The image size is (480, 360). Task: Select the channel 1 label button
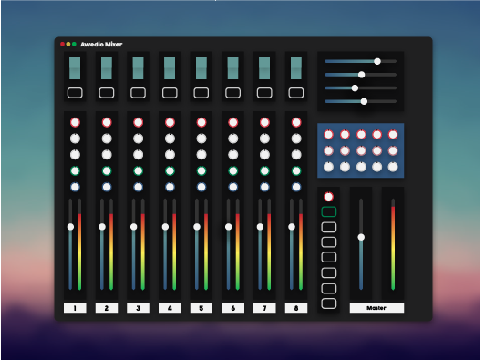point(75,308)
